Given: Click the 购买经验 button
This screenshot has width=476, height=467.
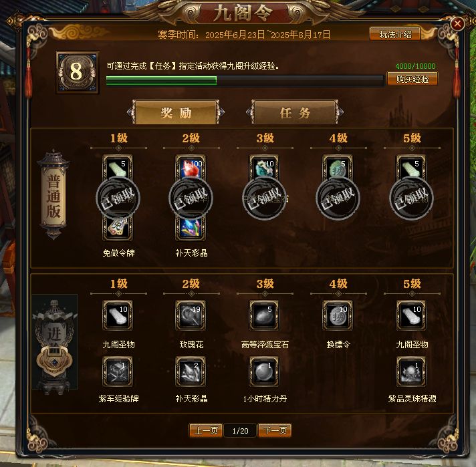Looking at the screenshot, I should [412, 79].
